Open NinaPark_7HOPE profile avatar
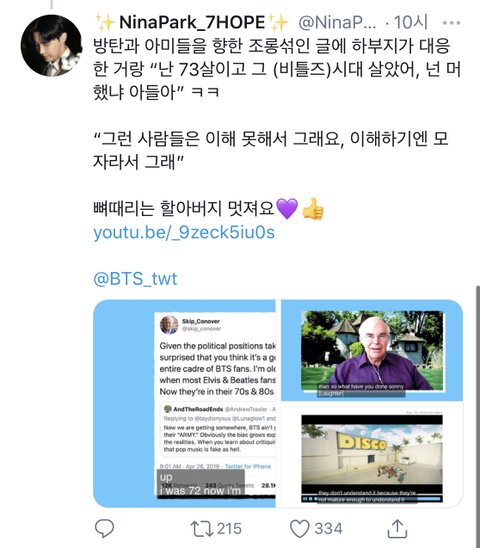Screen dimensions: 480x548 click(51, 45)
